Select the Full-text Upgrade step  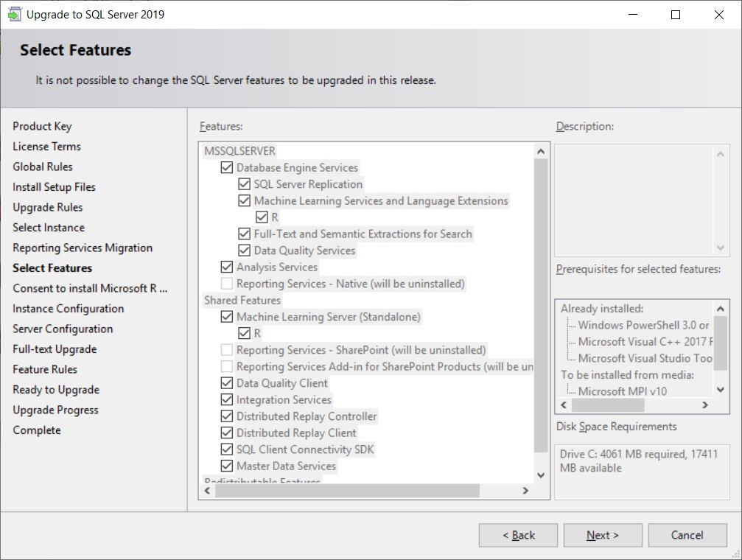55,349
